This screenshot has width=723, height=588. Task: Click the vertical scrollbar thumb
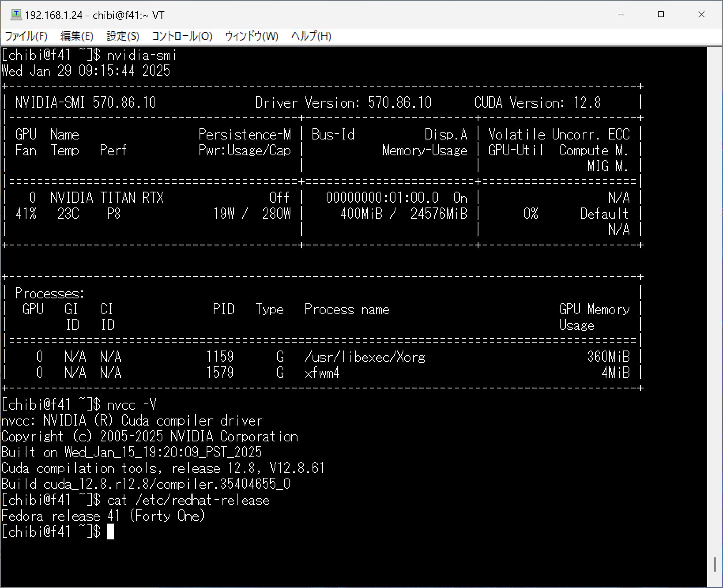pyautogui.click(x=714, y=564)
